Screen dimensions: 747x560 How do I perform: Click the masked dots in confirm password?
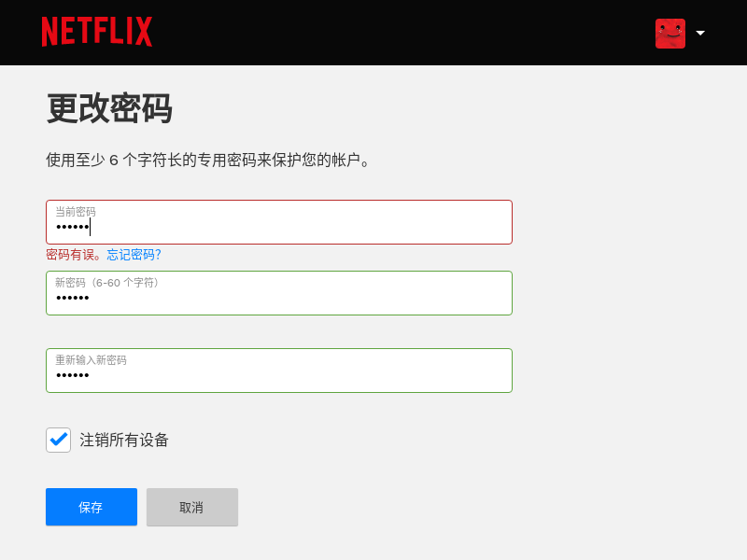[x=73, y=375]
